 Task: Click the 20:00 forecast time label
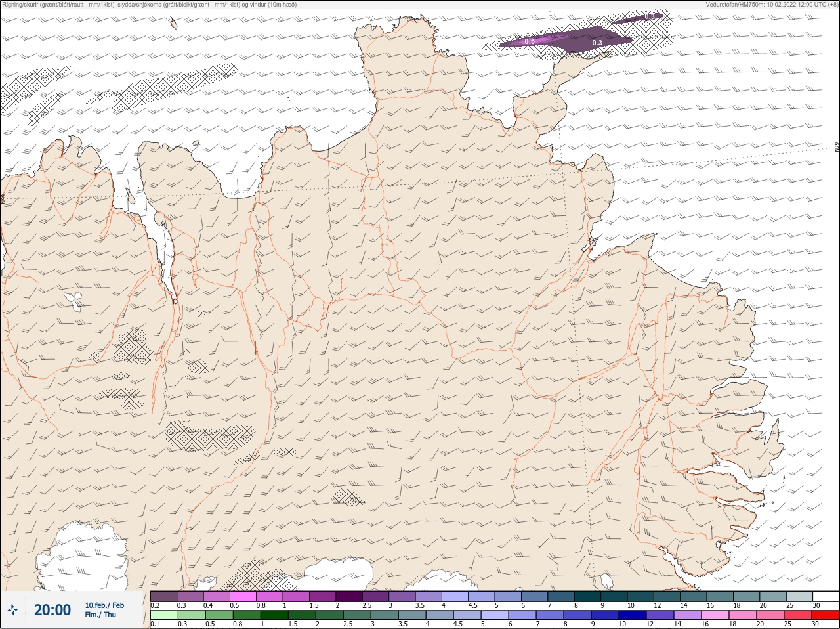(x=52, y=610)
